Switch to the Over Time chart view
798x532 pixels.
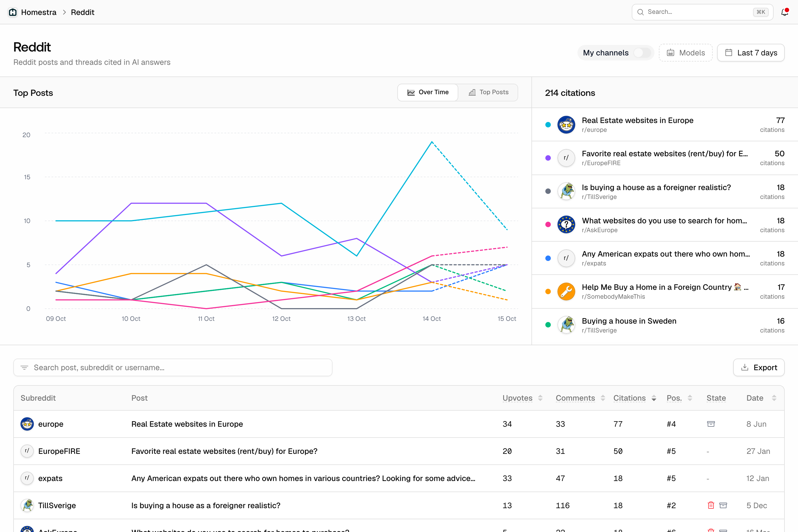[428, 92]
